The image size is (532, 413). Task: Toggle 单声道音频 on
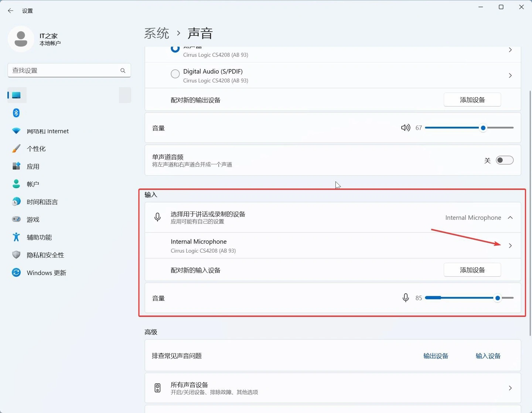click(x=505, y=160)
